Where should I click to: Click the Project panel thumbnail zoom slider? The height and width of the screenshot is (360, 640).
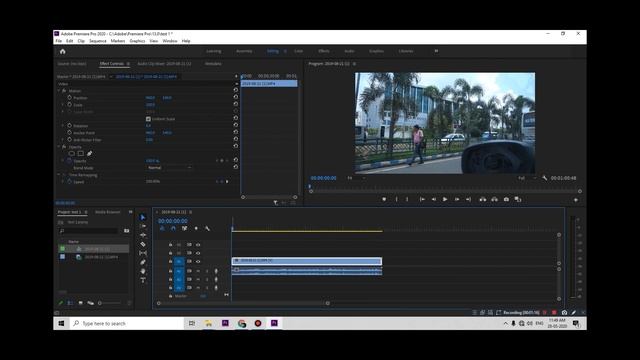point(109,303)
